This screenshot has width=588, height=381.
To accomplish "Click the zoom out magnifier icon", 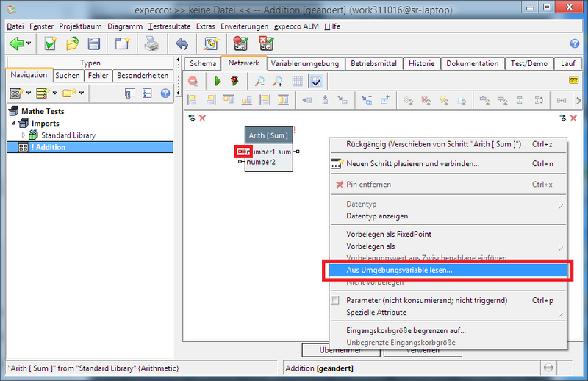I will click(259, 81).
